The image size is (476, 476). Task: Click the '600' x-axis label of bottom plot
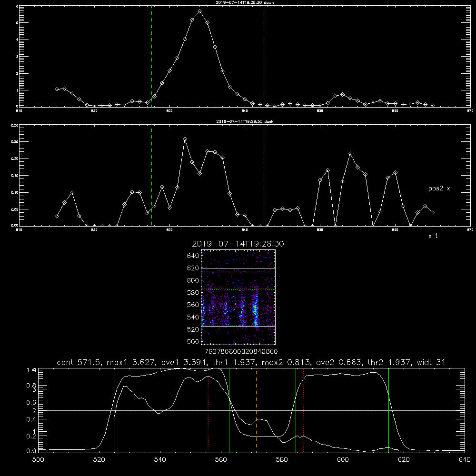pos(343,460)
